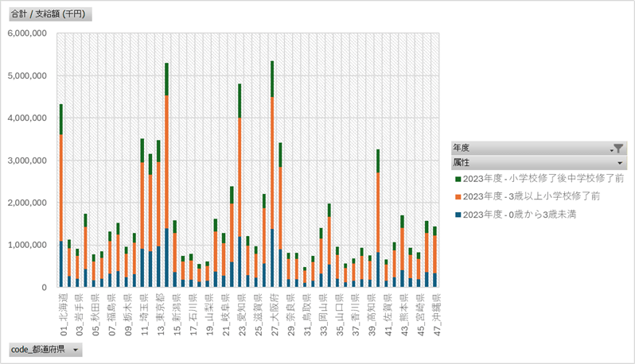Select the blue segment of 北海道 bar
The height and width of the screenshot is (364, 635).
(x=61, y=264)
